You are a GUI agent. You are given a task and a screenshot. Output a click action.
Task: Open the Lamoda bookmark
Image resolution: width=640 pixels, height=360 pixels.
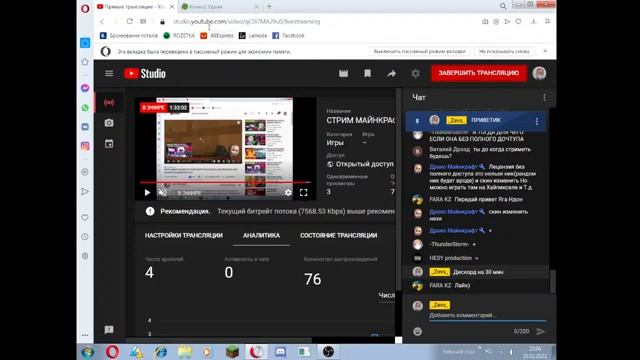[x=253, y=36]
